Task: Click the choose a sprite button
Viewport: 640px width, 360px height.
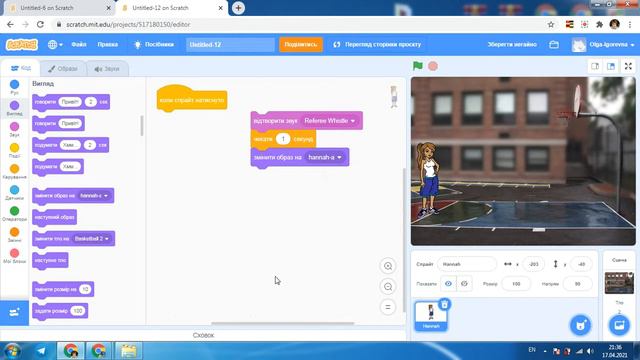Action: [x=580, y=325]
